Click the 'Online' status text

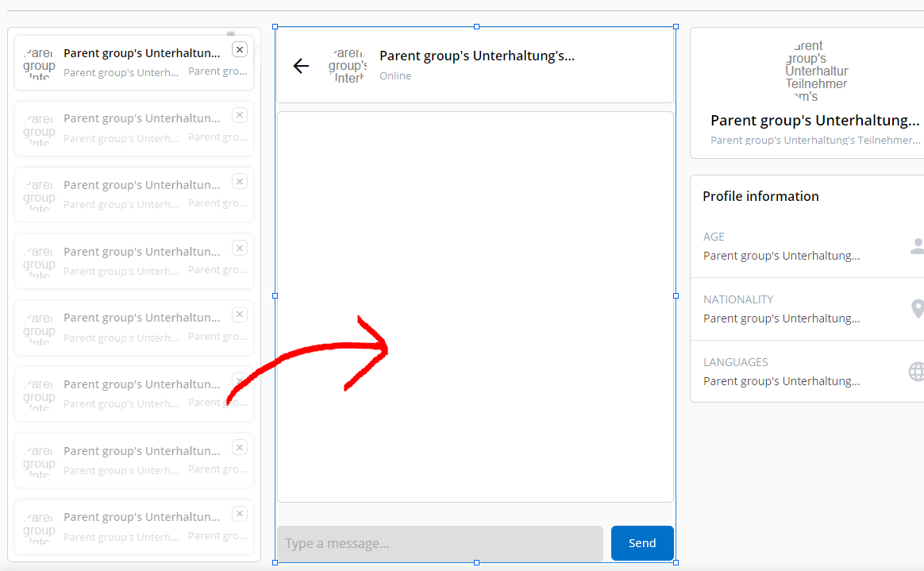click(395, 75)
